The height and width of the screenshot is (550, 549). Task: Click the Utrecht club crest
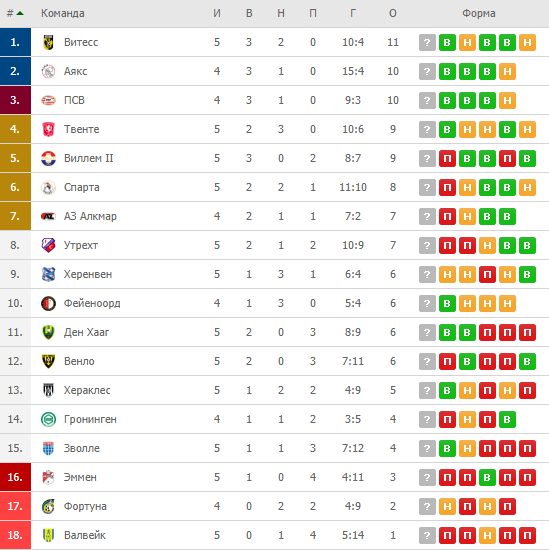click(48, 245)
